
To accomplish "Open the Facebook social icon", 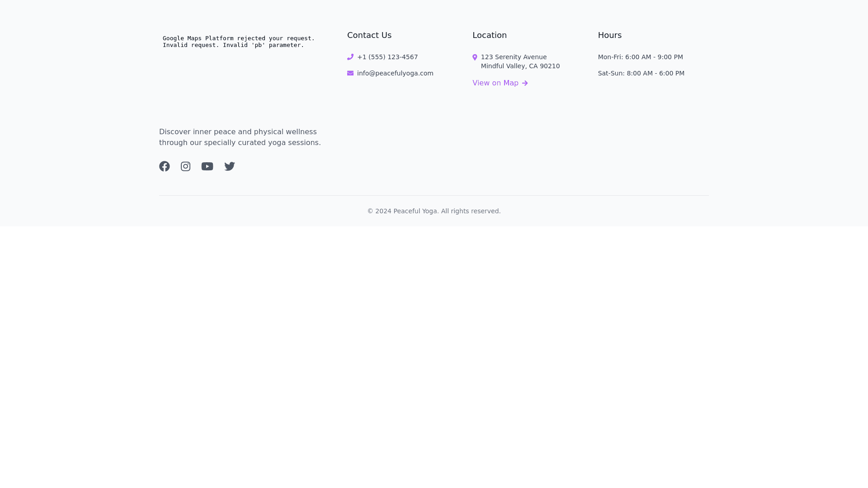I will (165, 166).
